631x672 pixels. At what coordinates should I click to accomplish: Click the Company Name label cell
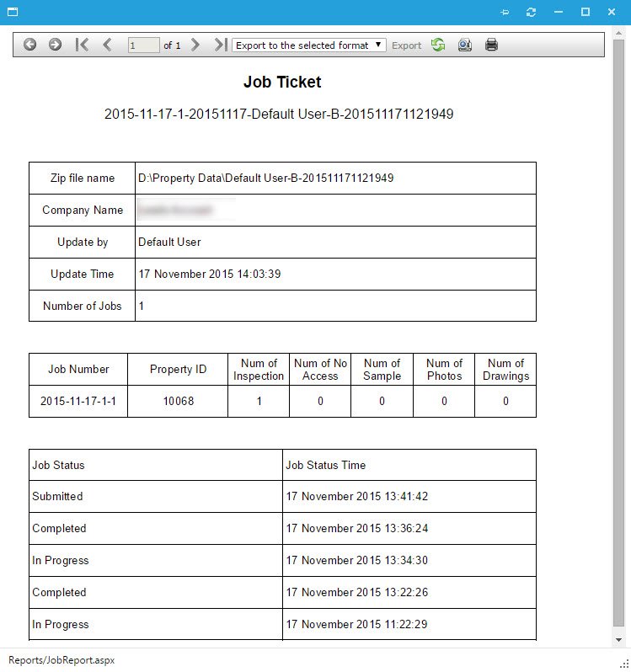pos(83,210)
